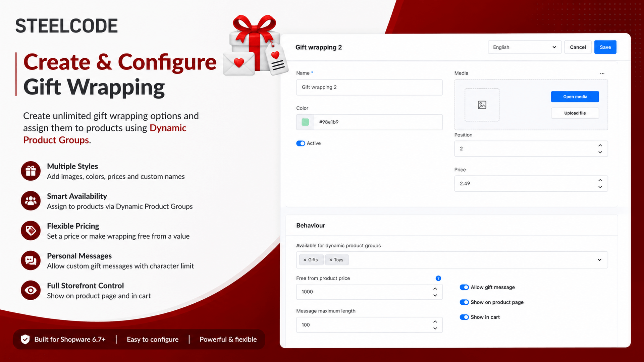Decrease the Position value with down arrow
This screenshot has width=644, height=362.
coord(600,152)
